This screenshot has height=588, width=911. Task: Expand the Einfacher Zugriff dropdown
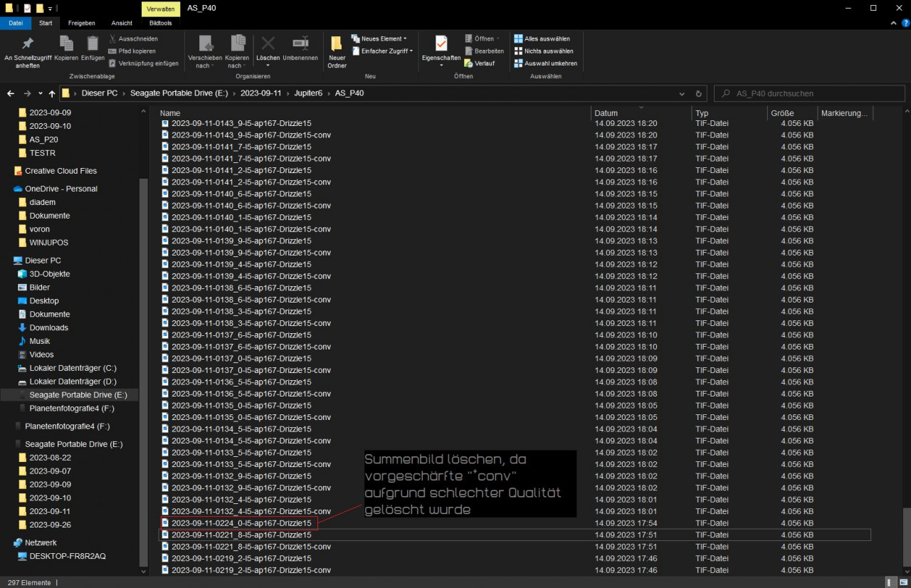pos(384,51)
